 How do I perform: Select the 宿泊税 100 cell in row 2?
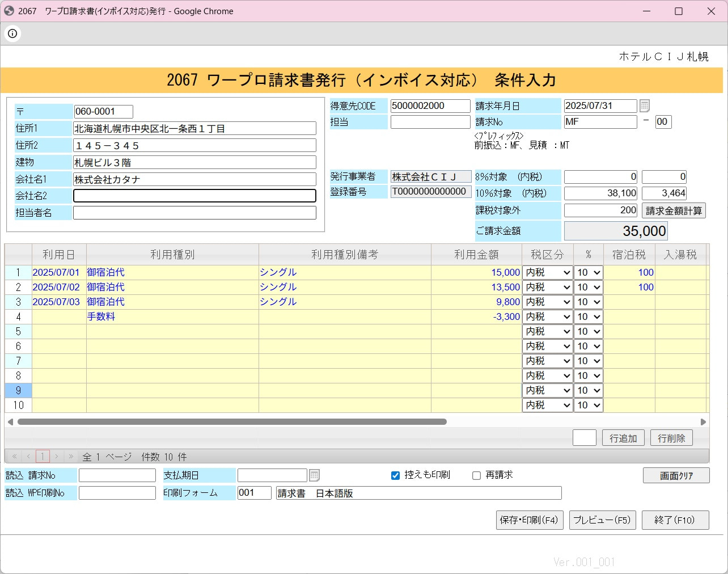629,287
